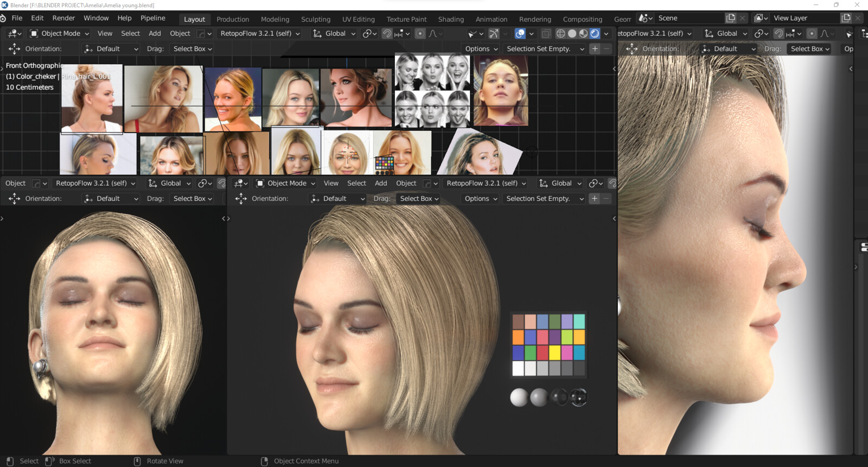The image size is (868, 467).
Task: Click Blender logo icon in menu bar
Action: pos(3,18)
